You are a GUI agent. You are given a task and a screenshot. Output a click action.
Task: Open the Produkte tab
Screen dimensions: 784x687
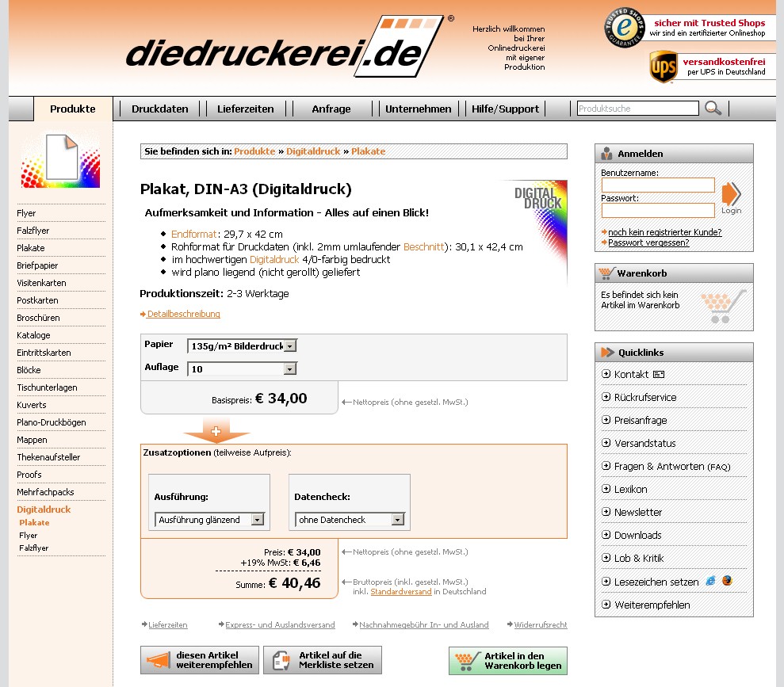72,109
